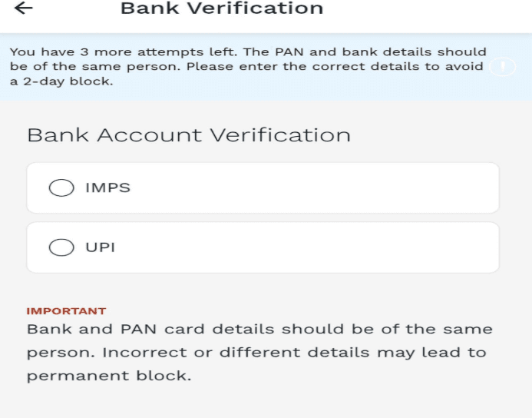The height and width of the screenshot is (418, 532).
Task: Click the '2-day block' text in banner
Action: tap(68, 81)
